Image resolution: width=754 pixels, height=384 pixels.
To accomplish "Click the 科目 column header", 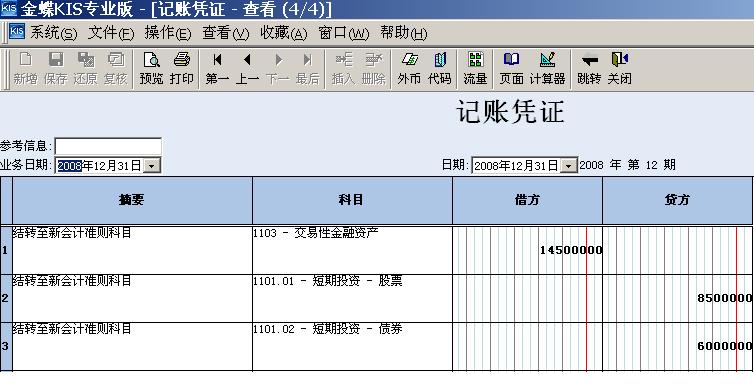I will 352,200.
